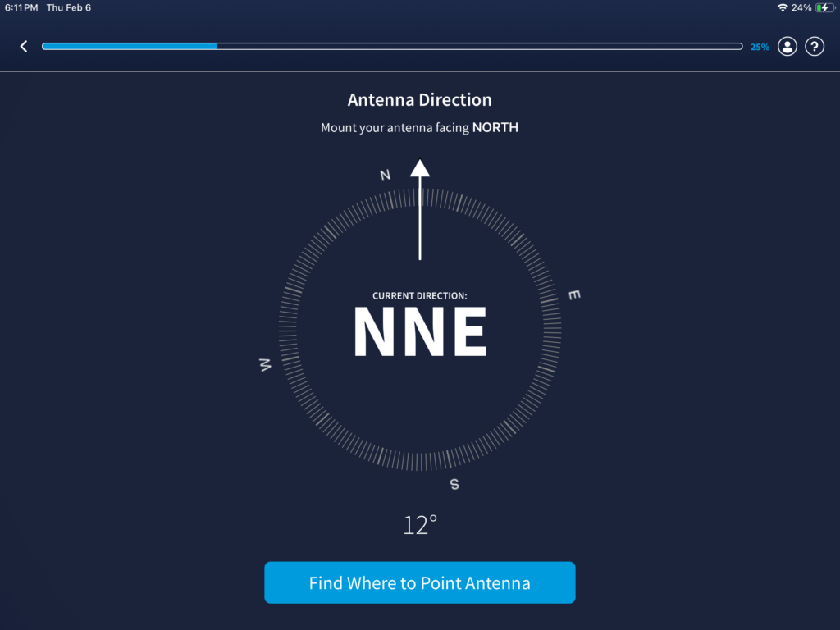
Task: Click the setup progress bar
Action: (392, 47)
